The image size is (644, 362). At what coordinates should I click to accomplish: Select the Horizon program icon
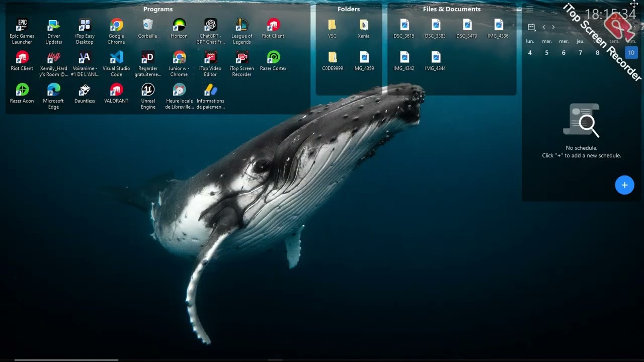point(179,29)
